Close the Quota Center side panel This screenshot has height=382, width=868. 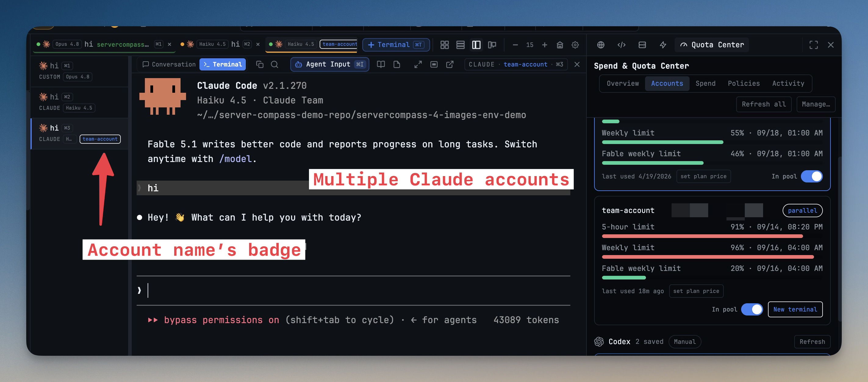point(830,45)
